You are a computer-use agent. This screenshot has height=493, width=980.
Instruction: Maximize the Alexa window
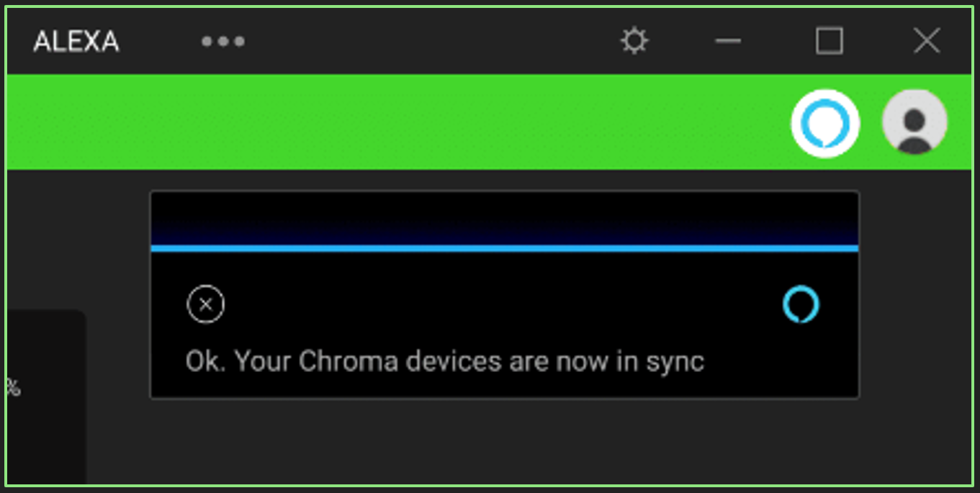[x=829, y=41]
